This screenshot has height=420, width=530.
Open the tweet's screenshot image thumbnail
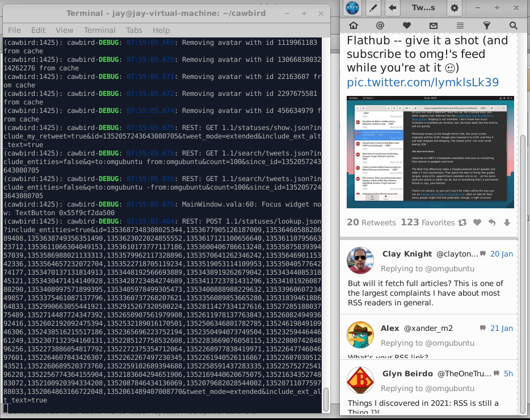(x=430, y=152)
